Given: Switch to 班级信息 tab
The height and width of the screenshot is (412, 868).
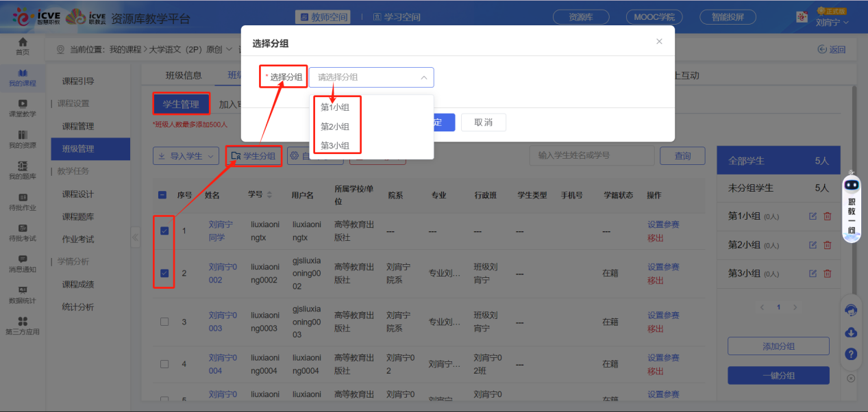Looking at the screenshot, I should [x=184, y=75].
